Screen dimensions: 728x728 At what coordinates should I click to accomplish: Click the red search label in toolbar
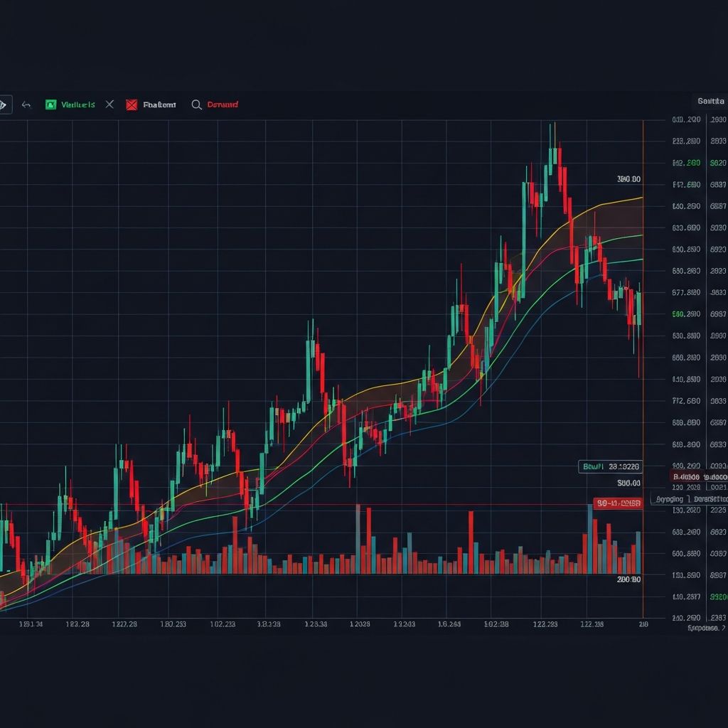pos(223,105)
